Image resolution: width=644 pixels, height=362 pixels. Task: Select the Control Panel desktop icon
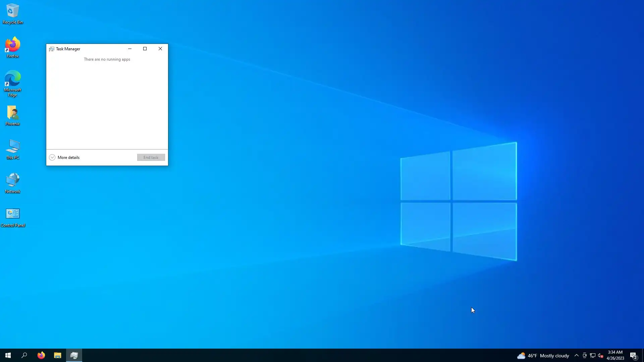pos(12,217)
